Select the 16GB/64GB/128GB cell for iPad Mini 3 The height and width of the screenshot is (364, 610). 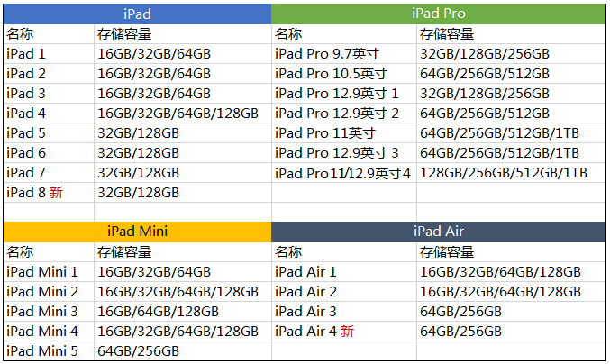point(183,312)
